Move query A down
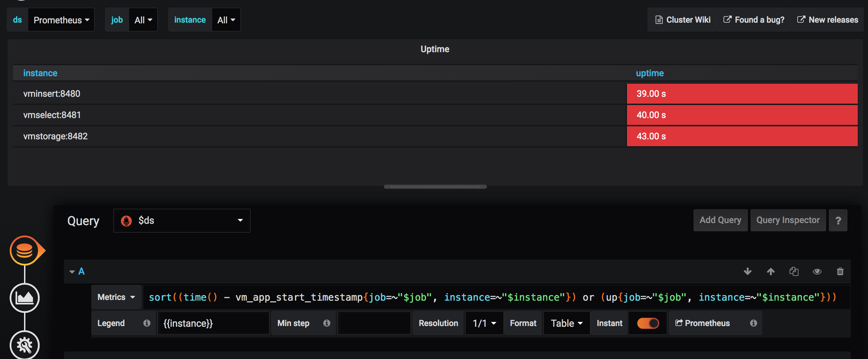868x359 pixels. coord(747,271)
